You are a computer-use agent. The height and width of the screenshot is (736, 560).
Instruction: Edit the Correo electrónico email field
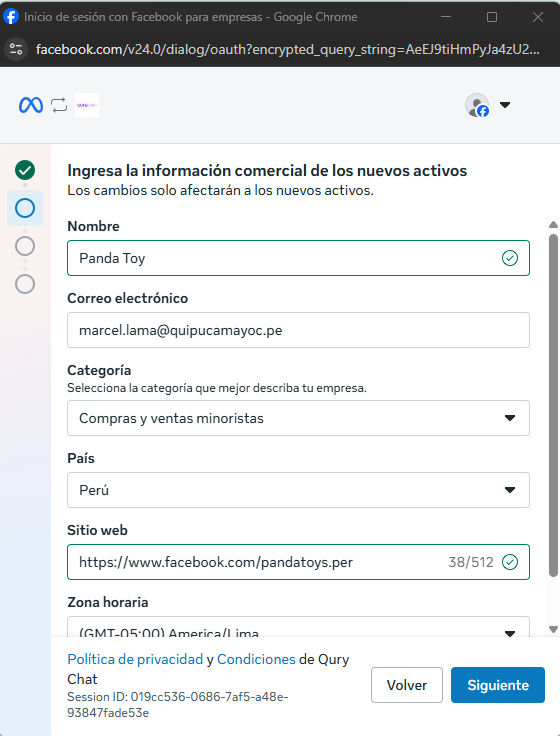tap(299, 330)
